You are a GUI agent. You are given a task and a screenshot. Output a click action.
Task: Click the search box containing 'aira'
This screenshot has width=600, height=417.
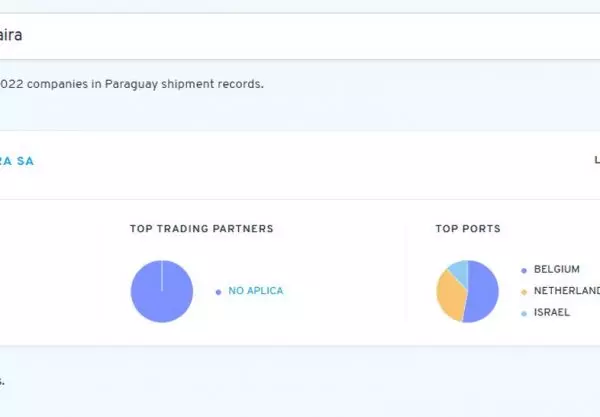click(300, 36)
